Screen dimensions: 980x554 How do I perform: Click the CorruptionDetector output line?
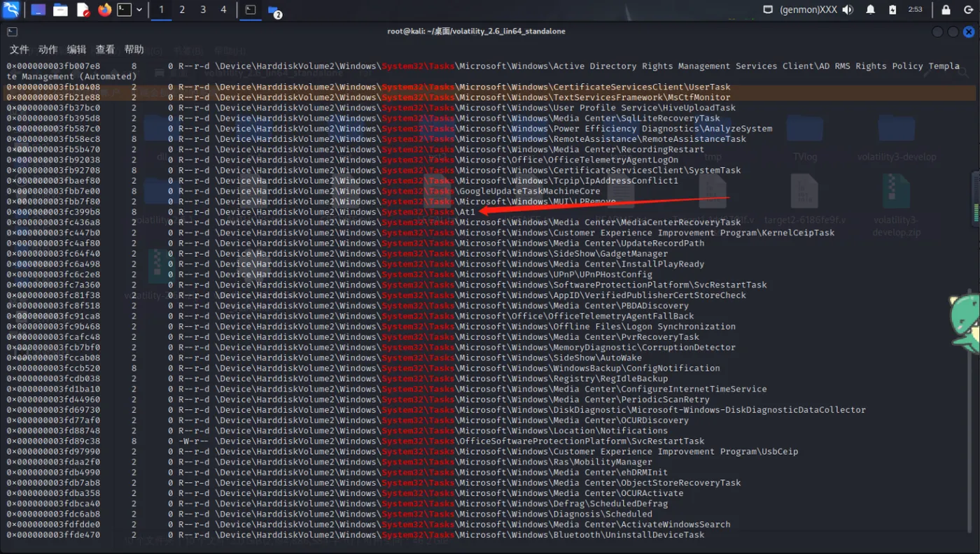[371, 347]
